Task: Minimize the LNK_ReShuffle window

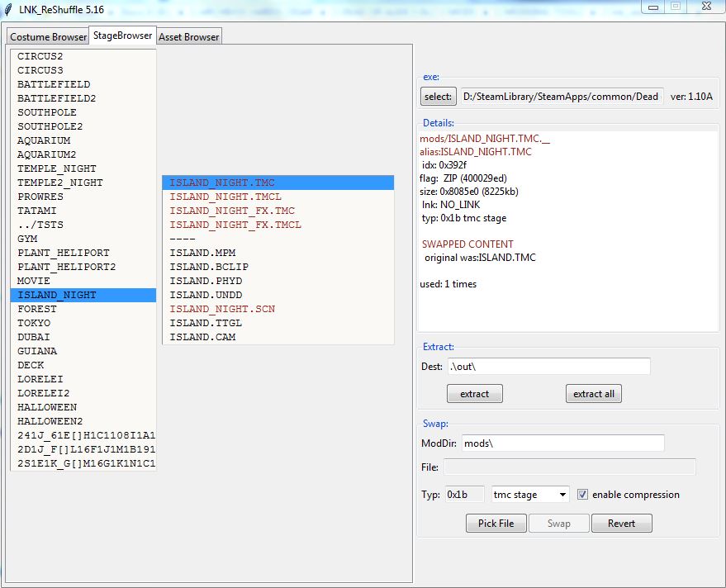Action: [652, 7]
